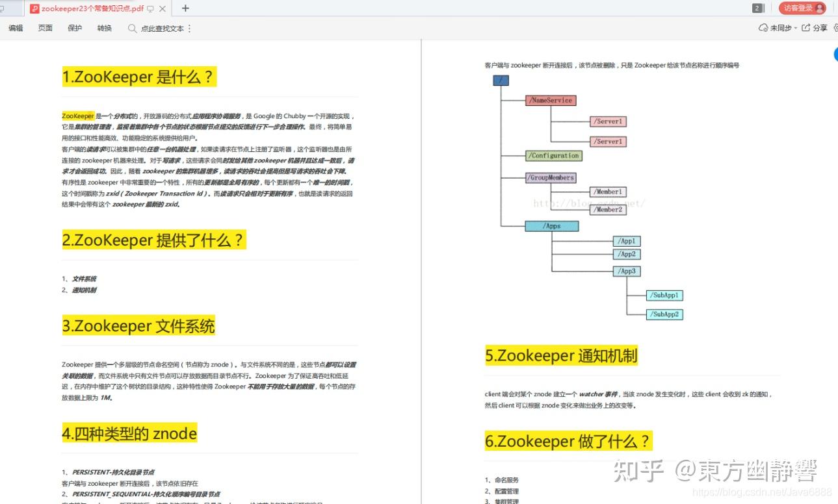Click the PERSISTENT-持久化目录节点 line
The height and width of the screenshot is (504, 838).
point(108,472)
